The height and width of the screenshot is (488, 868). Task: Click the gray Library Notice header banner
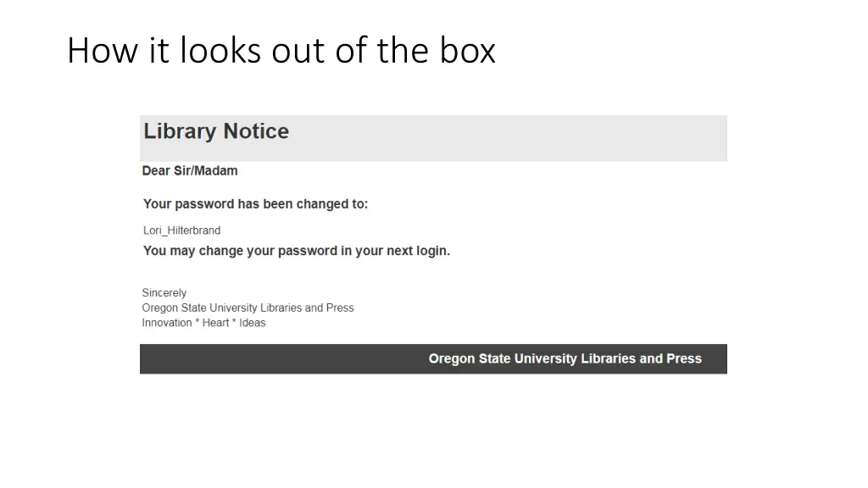tap(433, 138)
